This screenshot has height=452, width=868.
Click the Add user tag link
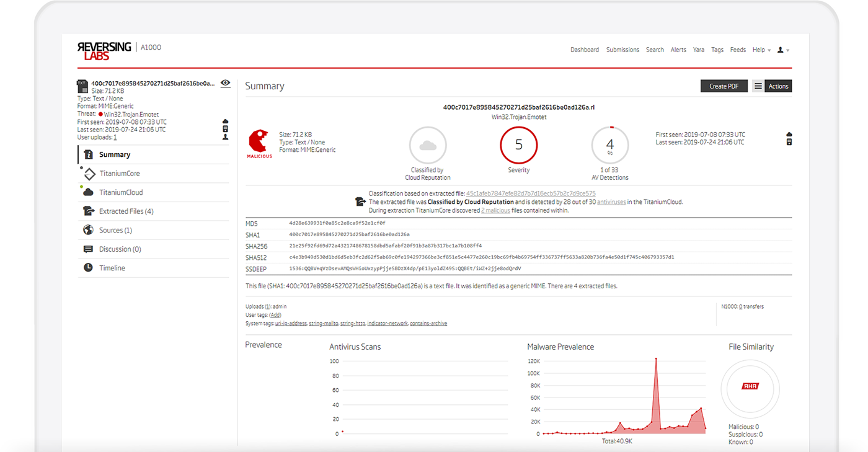pyautogui.click(x=275, y=315)
